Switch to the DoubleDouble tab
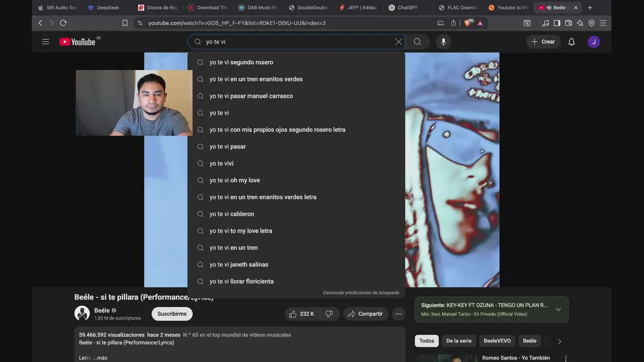This screenshot has width=644, height=362. pos(308,8)
